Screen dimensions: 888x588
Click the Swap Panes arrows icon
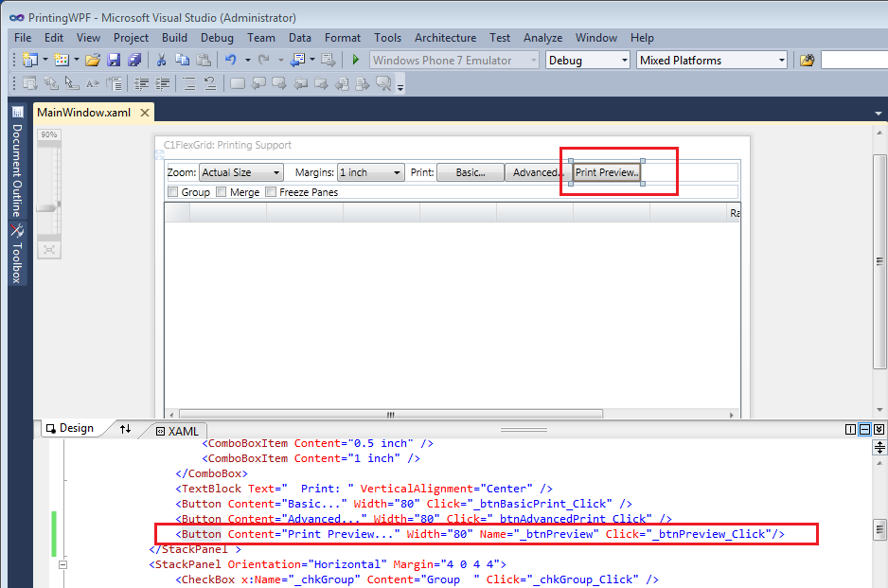[x=125, y=429]
